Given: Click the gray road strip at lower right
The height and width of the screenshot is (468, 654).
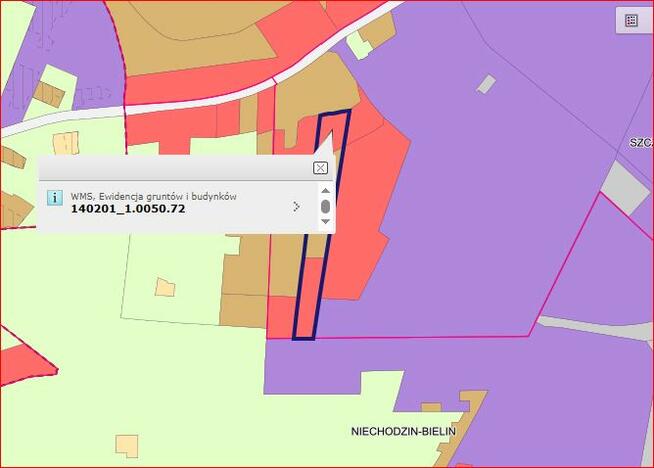Looking at the screenshot, I should [x=596, y=327].
